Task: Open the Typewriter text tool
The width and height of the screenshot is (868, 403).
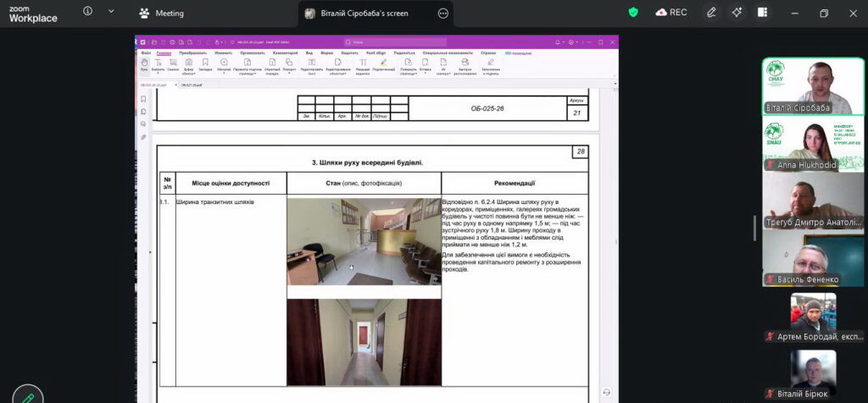Action: pos(363,65)
